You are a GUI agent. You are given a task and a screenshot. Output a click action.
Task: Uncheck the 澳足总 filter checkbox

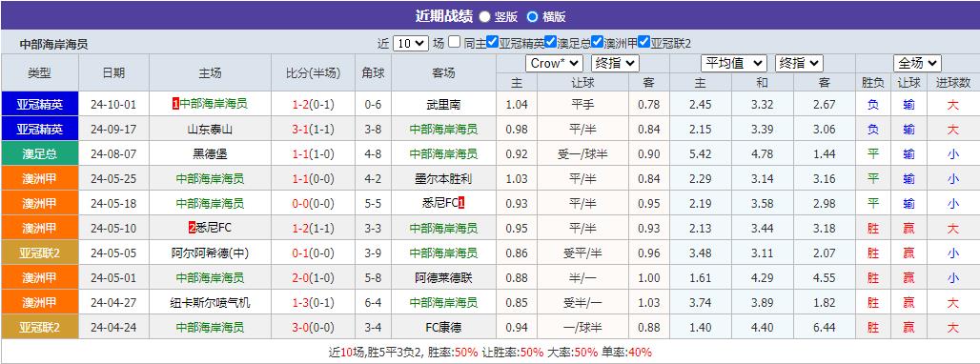pos(550,43)
